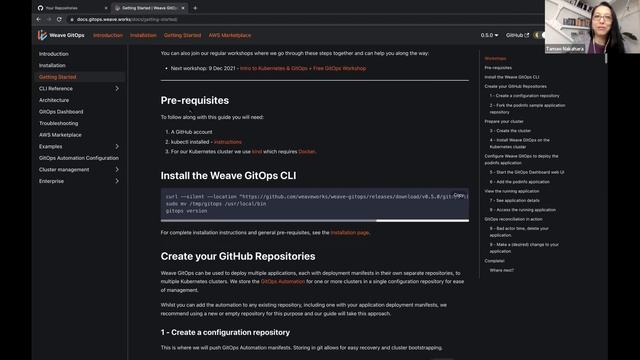
Task: Expand the Cluster management sidebar chevron
Action: pos(117,169)
